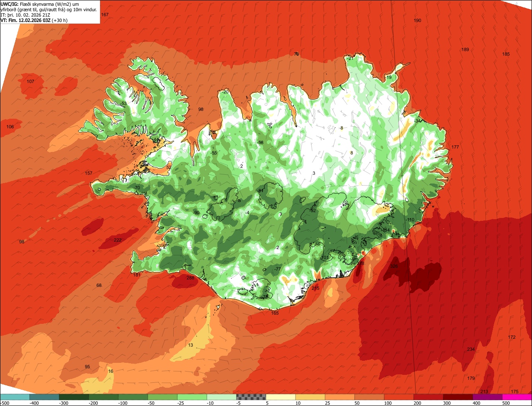Viewport: 532px width, 406px height.
Task: Click the map value 165 on the south coast
Action: [x=275, y=313]
